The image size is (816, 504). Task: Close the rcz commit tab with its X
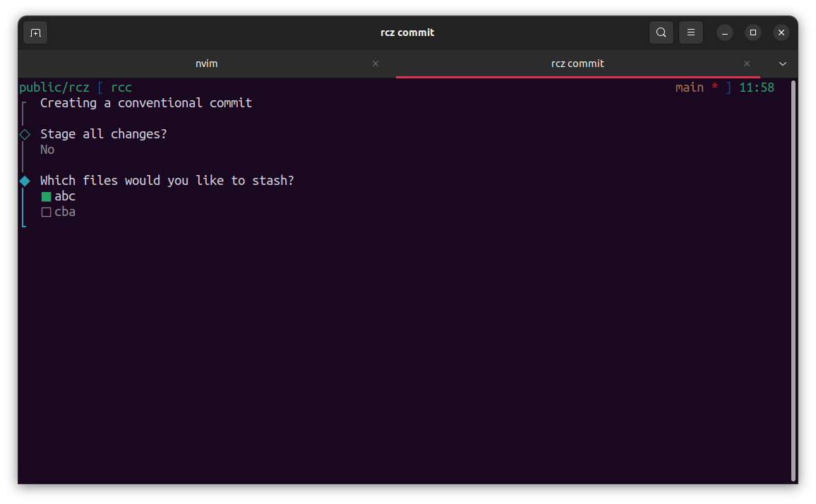click(747, 64)
